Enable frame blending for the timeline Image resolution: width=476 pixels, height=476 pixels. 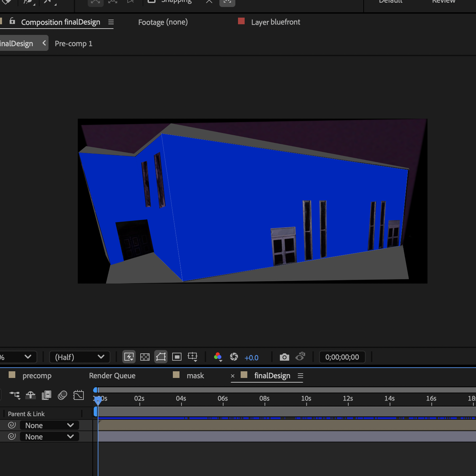click(x=46, y=395)
